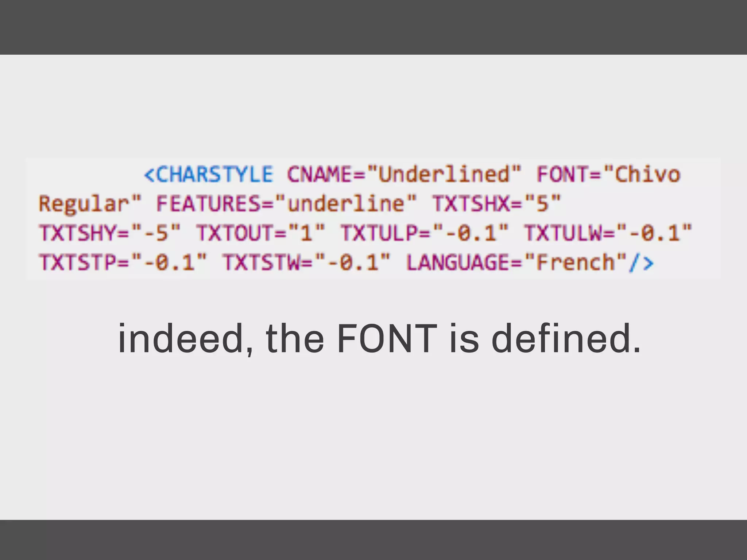The width and height of the screenshot is (747, 560).
Task: Click the CNAME="Underlined" attribute
Action: 404,174
